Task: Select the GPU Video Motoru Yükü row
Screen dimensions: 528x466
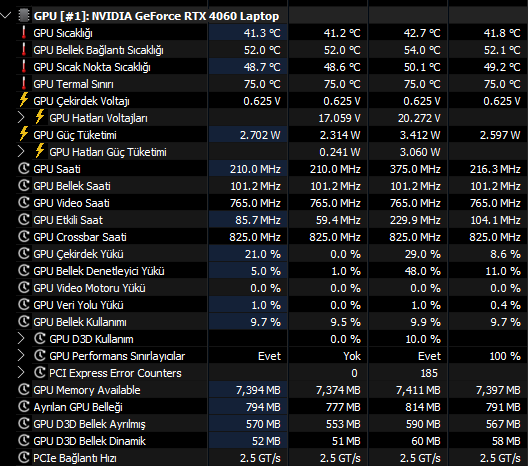Action: (x=272, y=288)
